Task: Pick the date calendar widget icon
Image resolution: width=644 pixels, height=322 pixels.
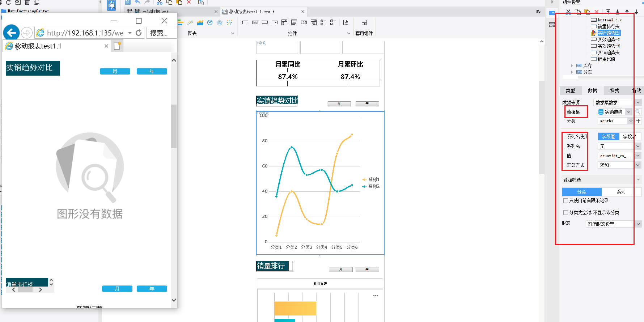Action: tap(294, 23)
